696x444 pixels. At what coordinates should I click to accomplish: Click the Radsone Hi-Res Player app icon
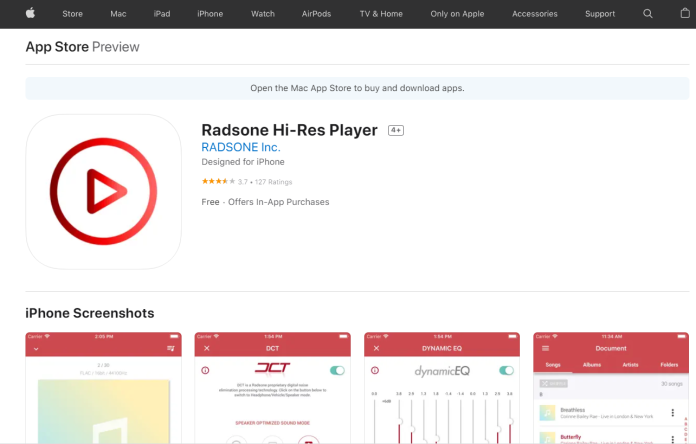pos(103,191)
